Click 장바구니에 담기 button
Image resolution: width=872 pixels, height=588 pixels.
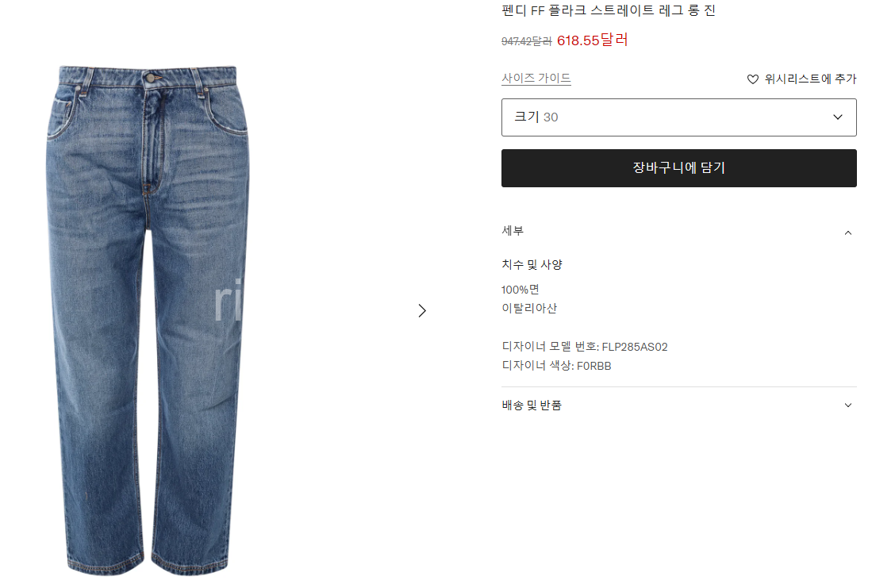coord(678,168)
